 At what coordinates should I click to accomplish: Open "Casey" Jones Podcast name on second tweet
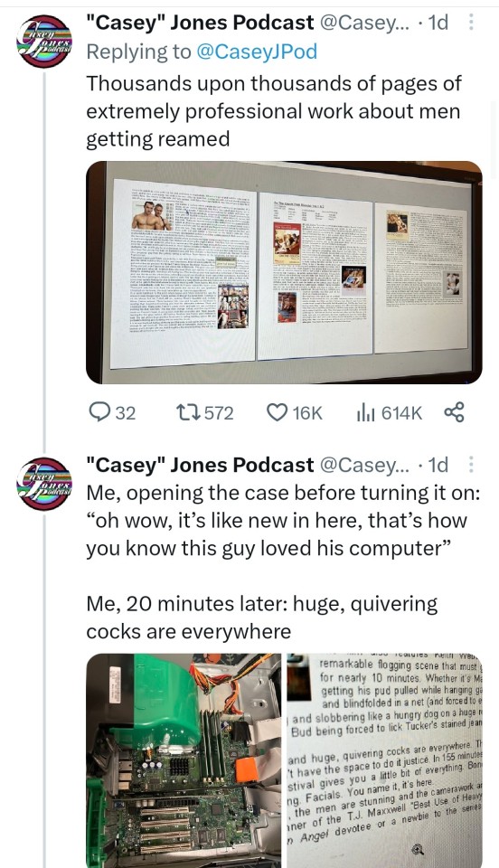[200, 464]
